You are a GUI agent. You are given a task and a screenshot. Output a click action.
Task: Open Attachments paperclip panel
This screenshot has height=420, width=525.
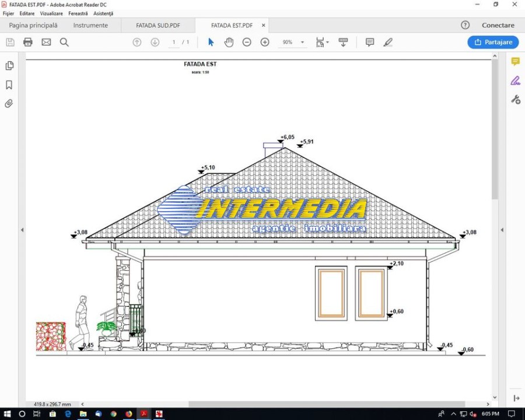click(x=9, y=103)
